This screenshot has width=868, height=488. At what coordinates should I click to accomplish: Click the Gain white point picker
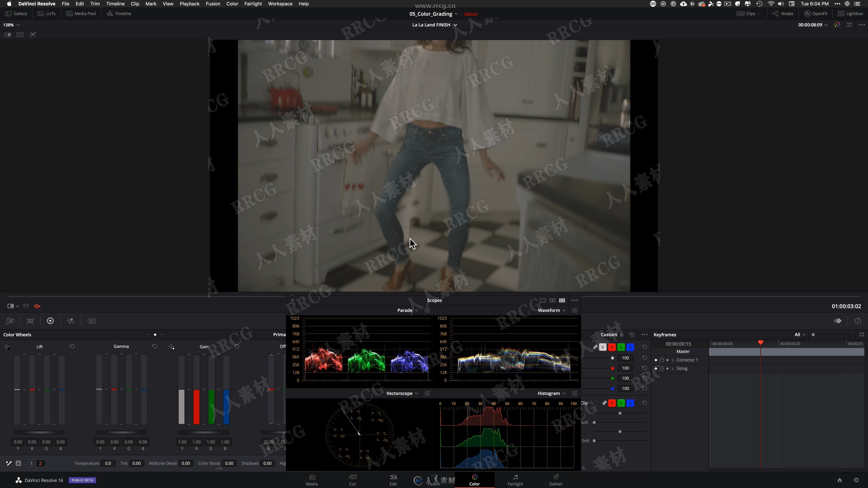tap(172, 347)
